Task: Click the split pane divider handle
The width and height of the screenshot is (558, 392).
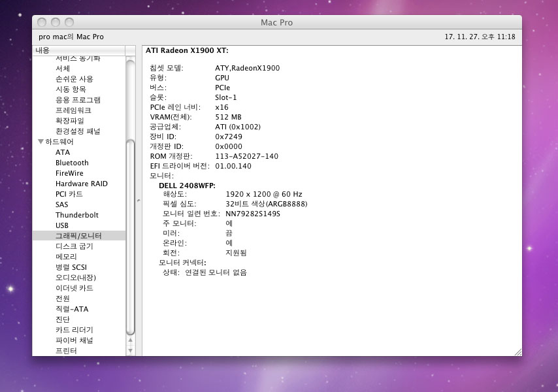Action: coord(139,201)
